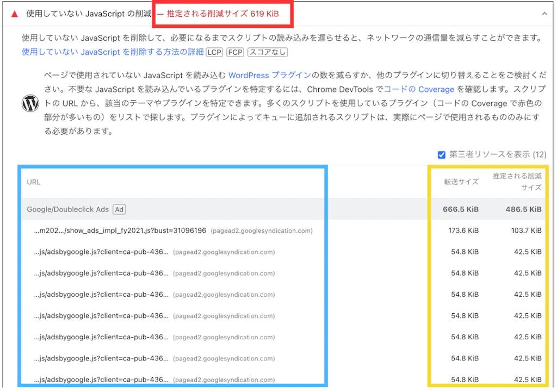Viewport: 557px width, 392px height.
Task: Open the コードの Coverage link
Action: tap(419, 90)
